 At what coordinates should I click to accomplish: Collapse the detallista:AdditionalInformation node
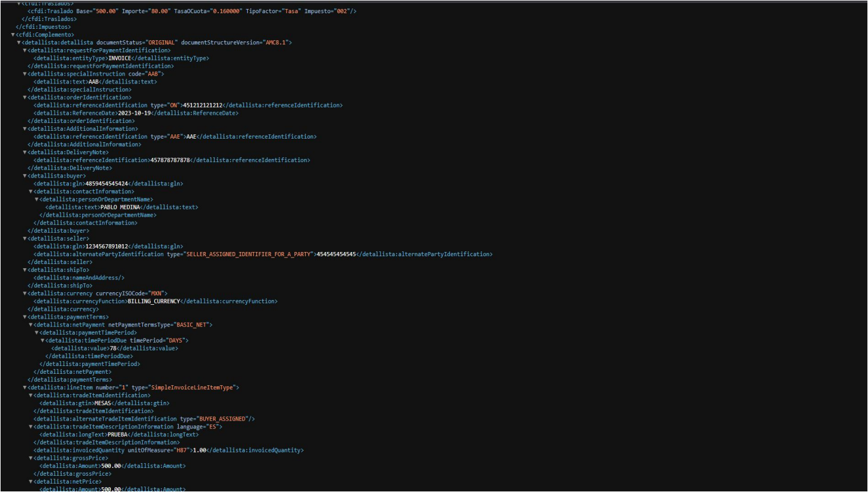click(25, 128)
